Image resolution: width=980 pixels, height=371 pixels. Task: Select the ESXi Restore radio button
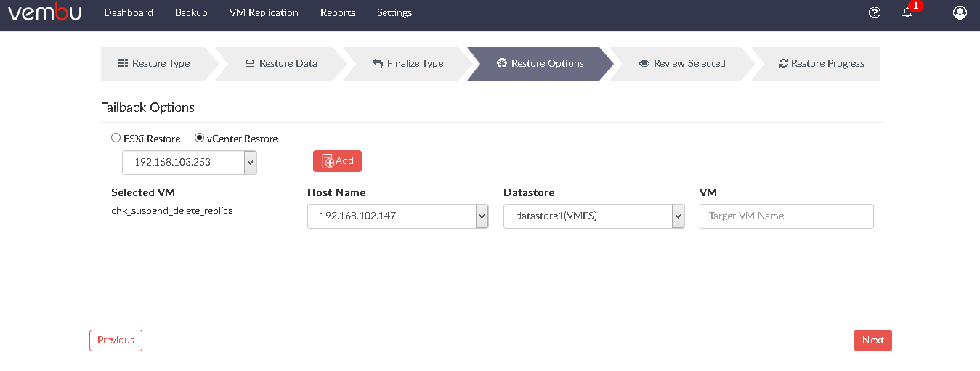point(116,138)
